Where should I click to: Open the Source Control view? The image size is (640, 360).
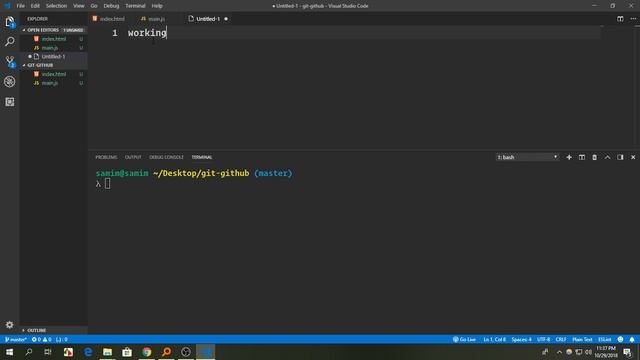(10, 62)
